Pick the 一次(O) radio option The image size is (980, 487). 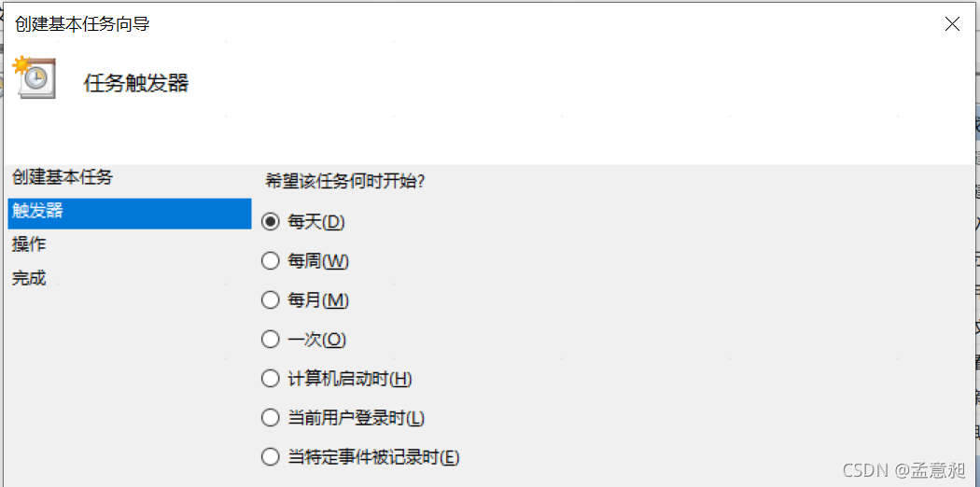point(271,340)
